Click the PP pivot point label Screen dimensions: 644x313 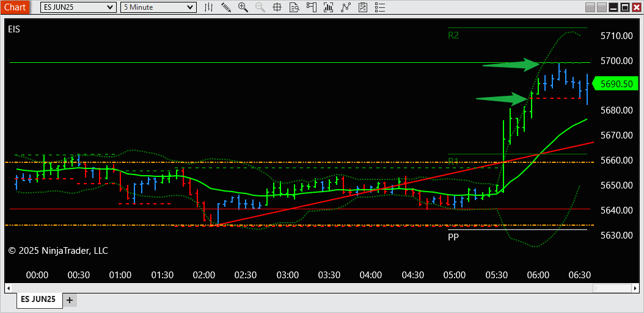pyautogui.click(x=453, y=237)
